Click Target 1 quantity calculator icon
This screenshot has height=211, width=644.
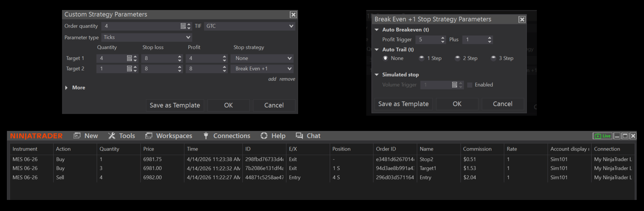(x=129, y=58)
